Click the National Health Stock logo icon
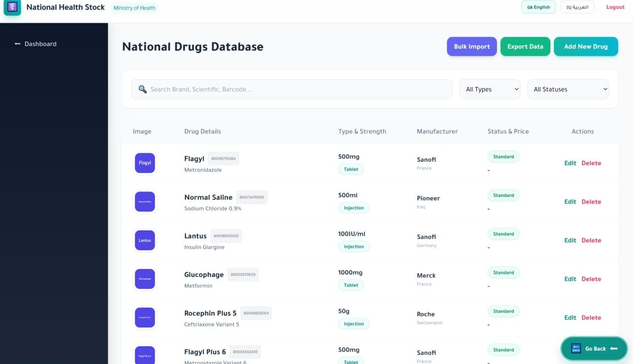Image resolution: width=633 pixels, height=364 pixels. [x=12, y=7]
